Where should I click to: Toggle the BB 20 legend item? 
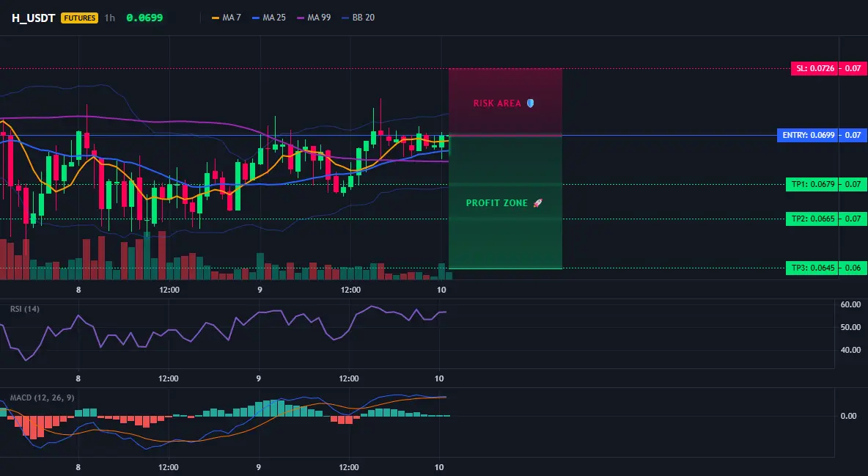(358, 18)
